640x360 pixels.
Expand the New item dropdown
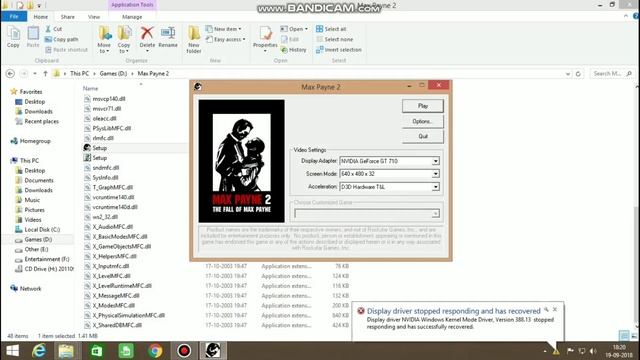(240, 29)
